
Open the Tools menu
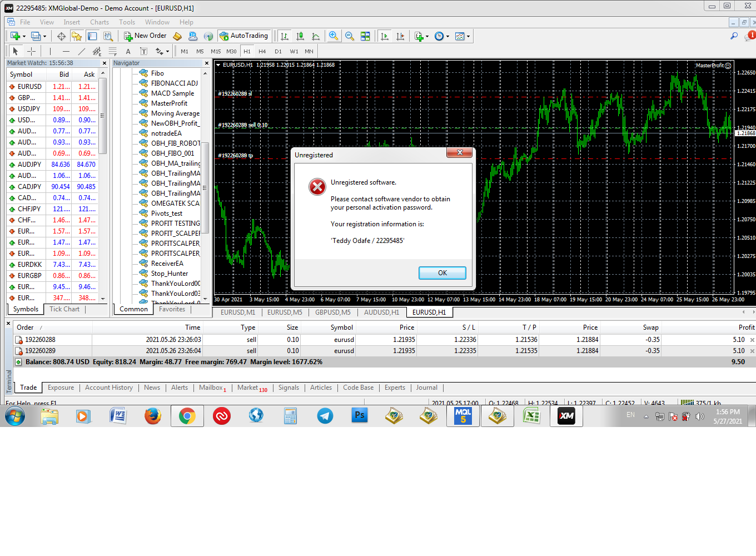(x=127, y=22)
